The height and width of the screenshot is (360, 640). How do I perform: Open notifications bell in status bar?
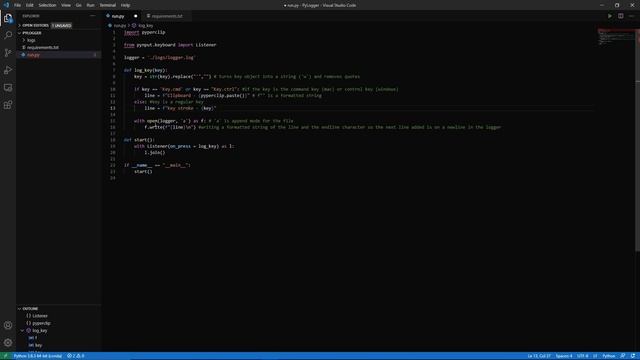coord(633,356)
